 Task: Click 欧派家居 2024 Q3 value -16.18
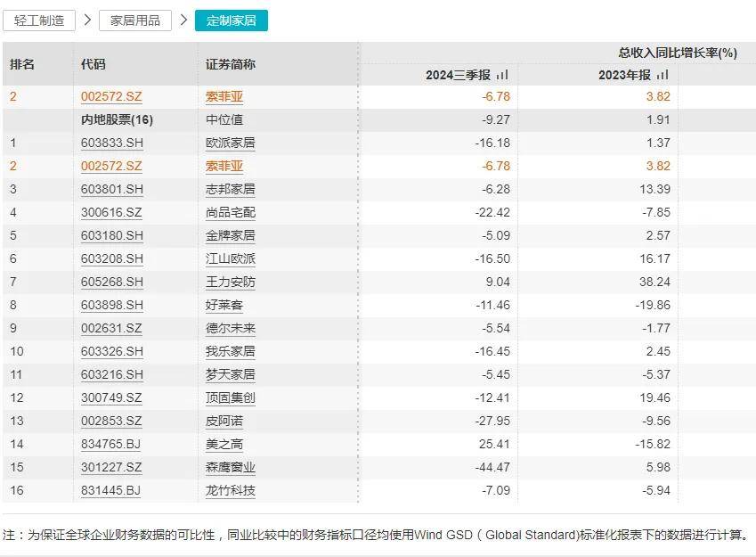point(492,143)
